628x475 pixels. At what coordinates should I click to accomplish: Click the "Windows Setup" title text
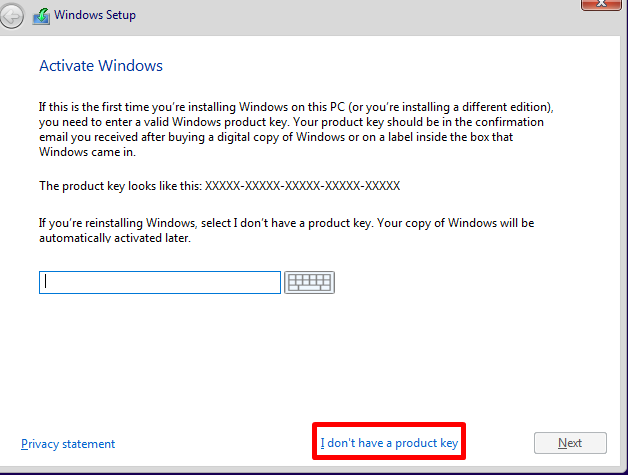point(95,15)
